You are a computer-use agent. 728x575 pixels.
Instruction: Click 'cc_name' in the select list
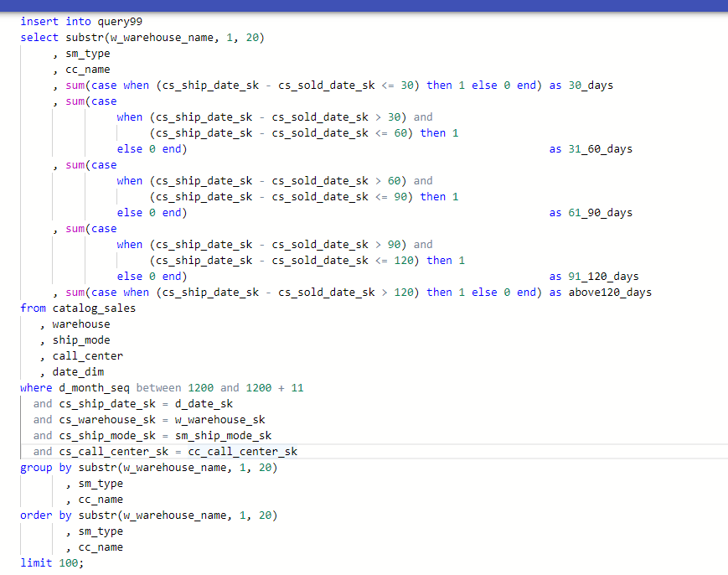(x=88, y=70)
